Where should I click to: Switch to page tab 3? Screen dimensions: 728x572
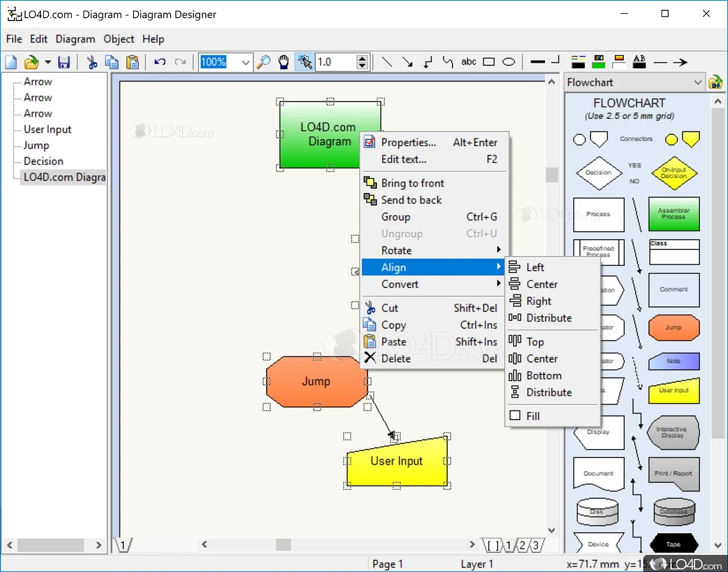[x=535, y=545]
